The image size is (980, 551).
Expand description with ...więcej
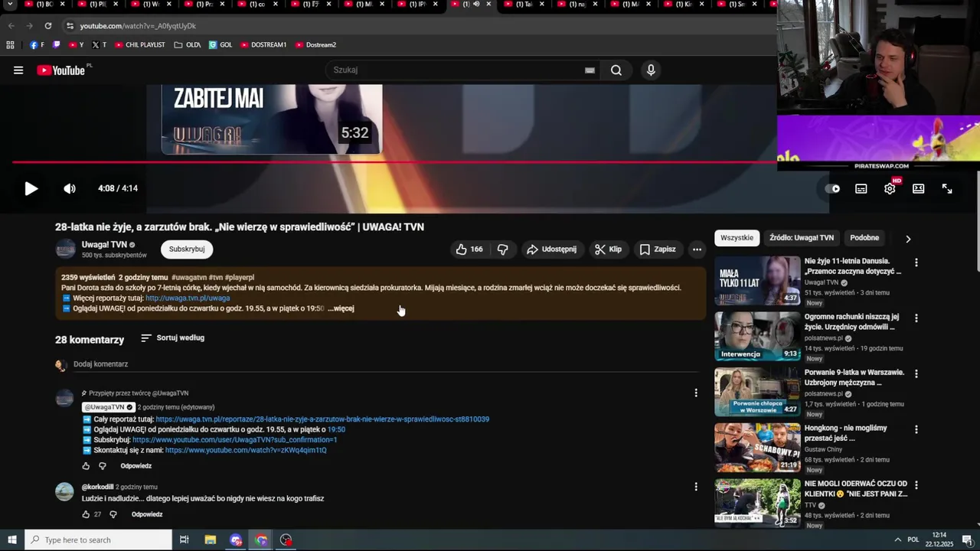point(341,308)
